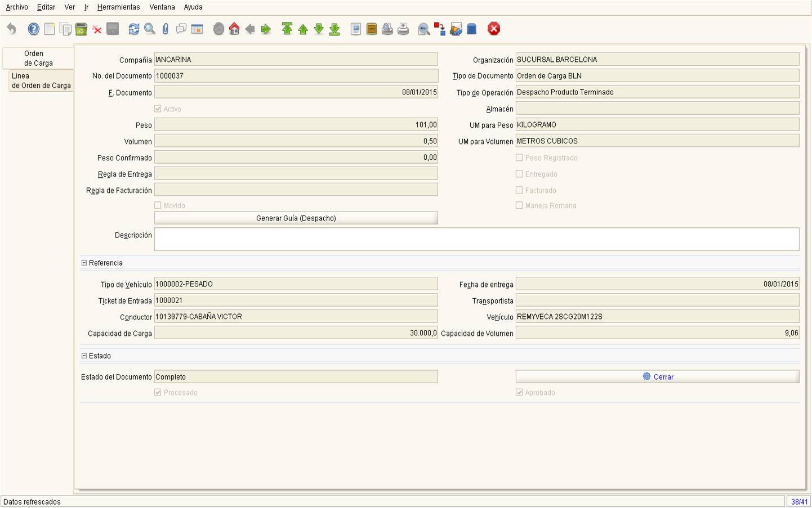Open the Ir menu
The image size is (812, 508).
pyautogui.click(x=86, y=7)
